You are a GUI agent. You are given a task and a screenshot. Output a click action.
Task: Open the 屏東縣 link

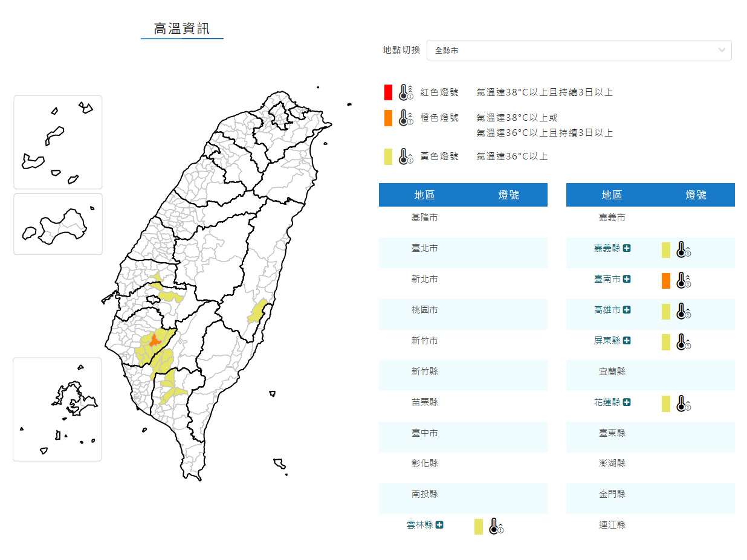click(x=607, y=341)
